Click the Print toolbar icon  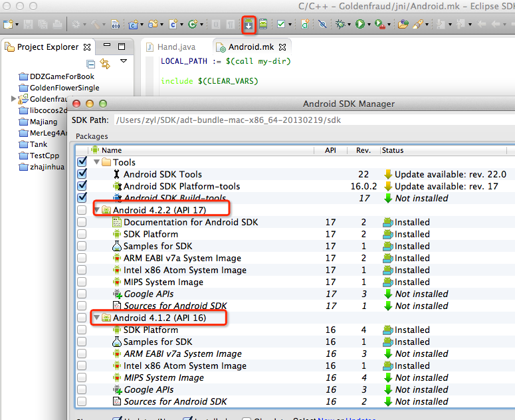pyautogui.click(x=57, y=25)
